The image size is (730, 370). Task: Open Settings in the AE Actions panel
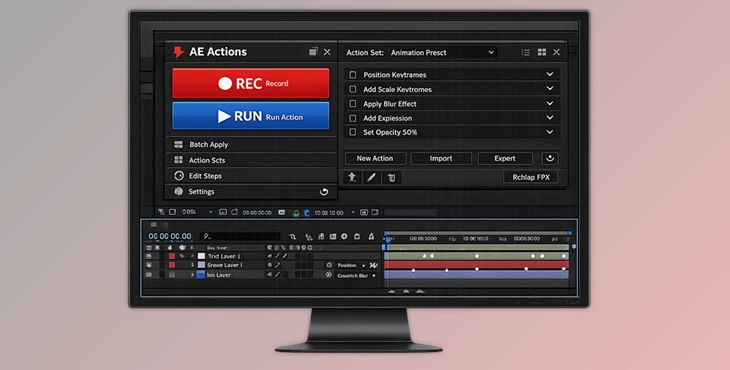point(250,191)
